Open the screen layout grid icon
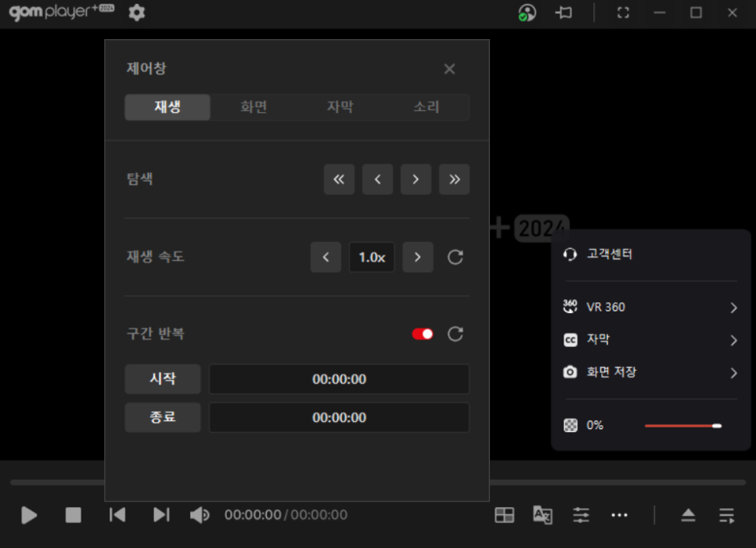The width and height of the screenshot is (756, 548). pos(504,515)
